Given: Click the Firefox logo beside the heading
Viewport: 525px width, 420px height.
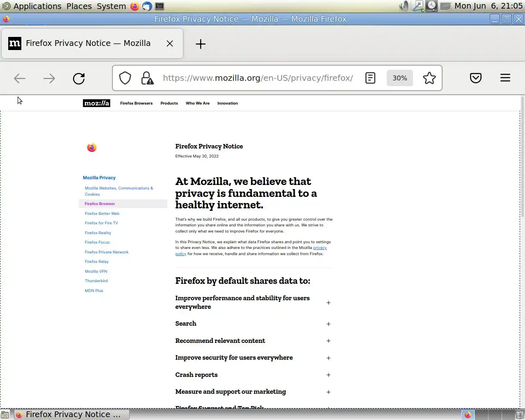Looking at the screenshot, I should 92,147.
